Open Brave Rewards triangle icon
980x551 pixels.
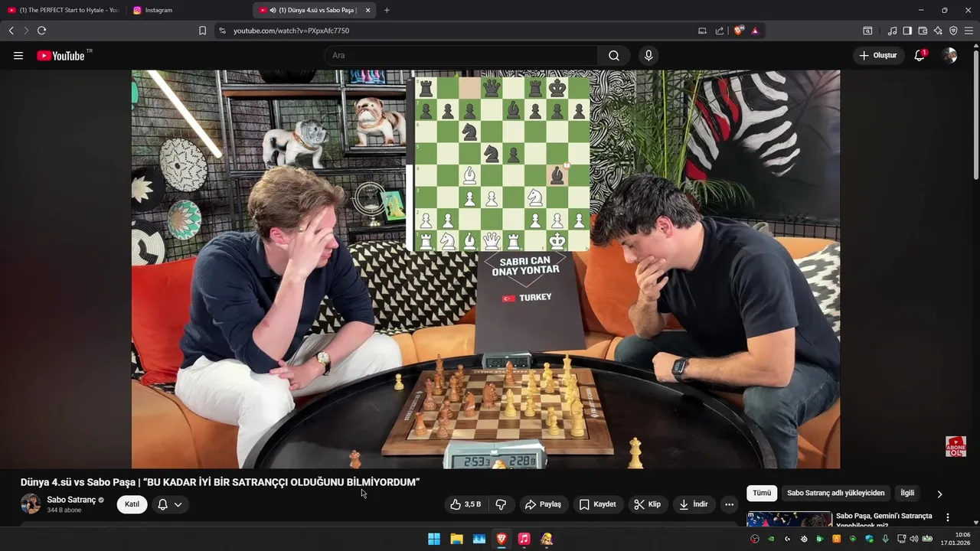click(755, 31)
